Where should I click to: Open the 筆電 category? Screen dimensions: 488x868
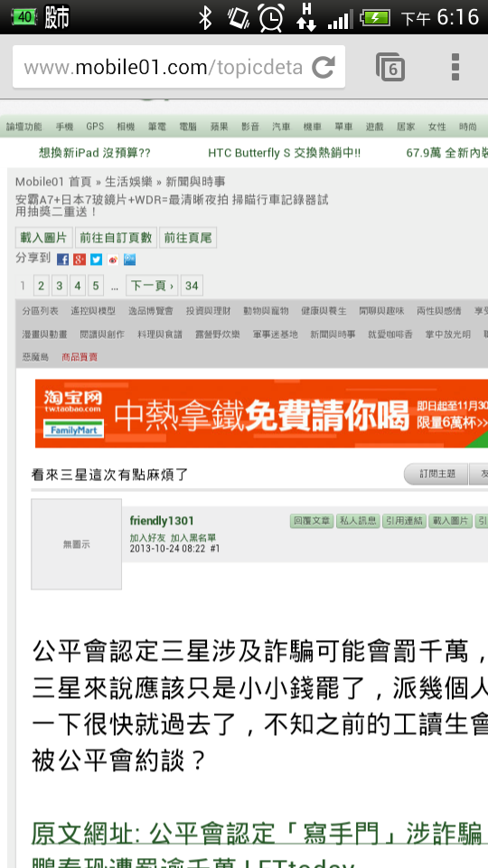tap(156, 127)
